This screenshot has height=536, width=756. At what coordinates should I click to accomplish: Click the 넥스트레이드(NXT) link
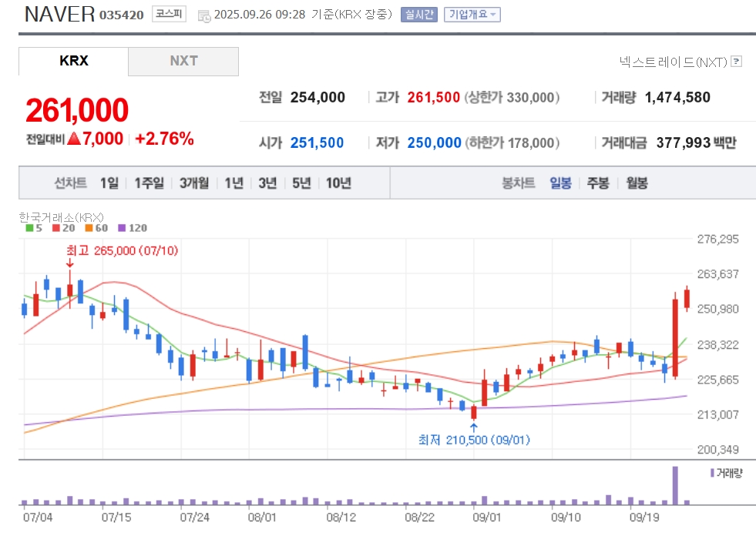point(673,62)
